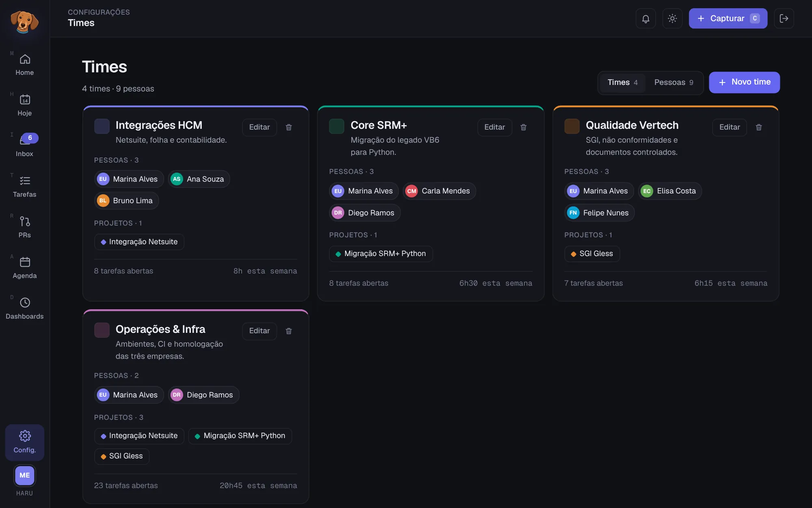
Task: Click the Capturar button
Action: click(728, 18)
